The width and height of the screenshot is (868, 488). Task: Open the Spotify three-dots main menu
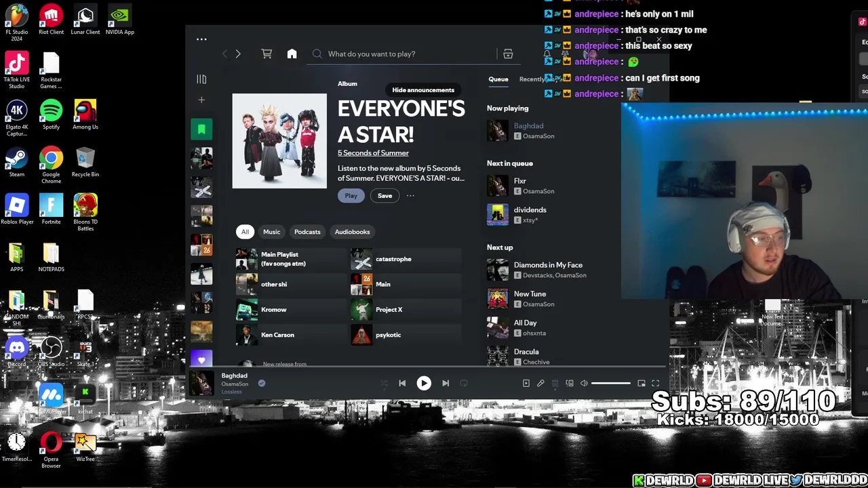[201, 39]
